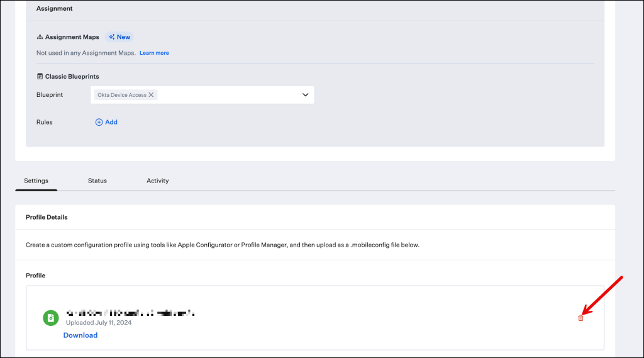Open the Activity tab

pyautogui.click(x=157, y=181)
